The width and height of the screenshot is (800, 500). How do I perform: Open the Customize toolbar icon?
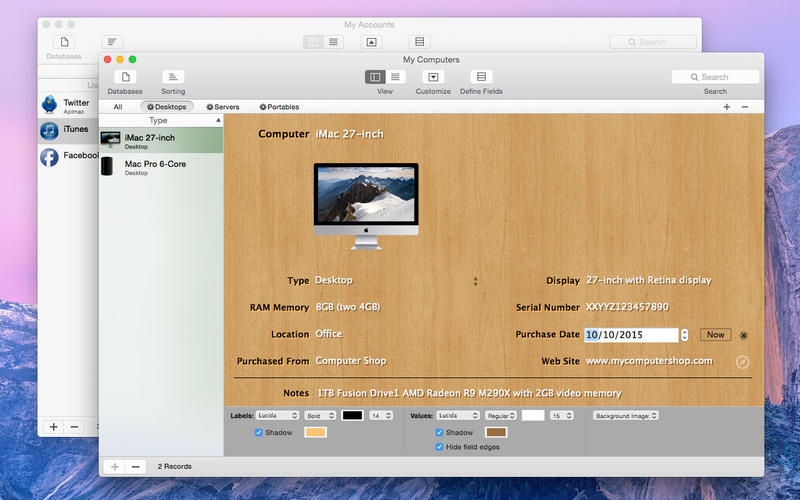point(433,77)
